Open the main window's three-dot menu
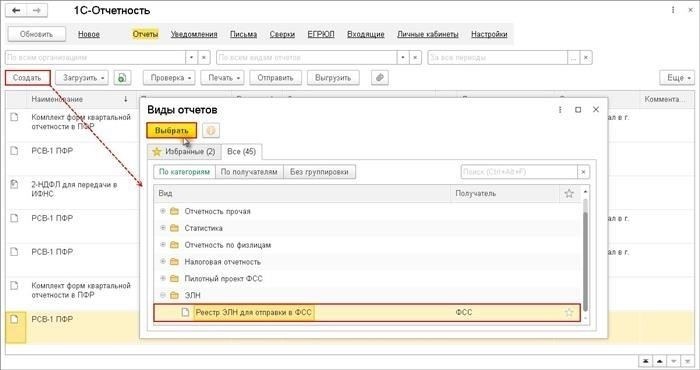Viewport: 700px width, 370px height. [673, 10]
